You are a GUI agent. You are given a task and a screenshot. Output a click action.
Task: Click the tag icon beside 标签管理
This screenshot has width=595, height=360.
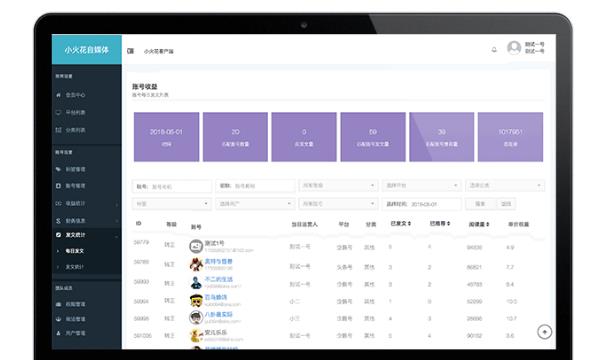click(58, 169)
